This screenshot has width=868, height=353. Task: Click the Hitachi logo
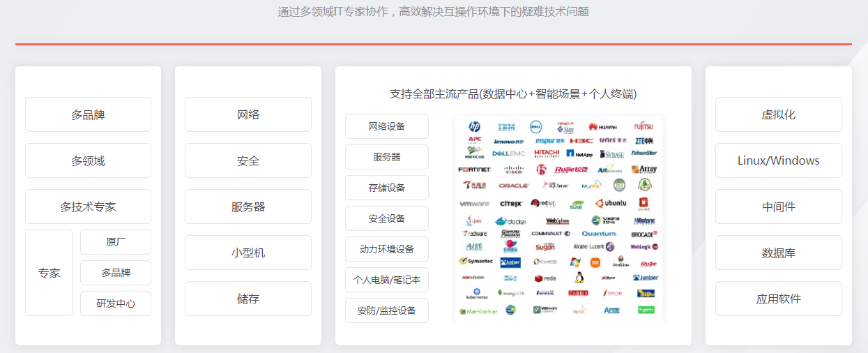click(547, 153)
